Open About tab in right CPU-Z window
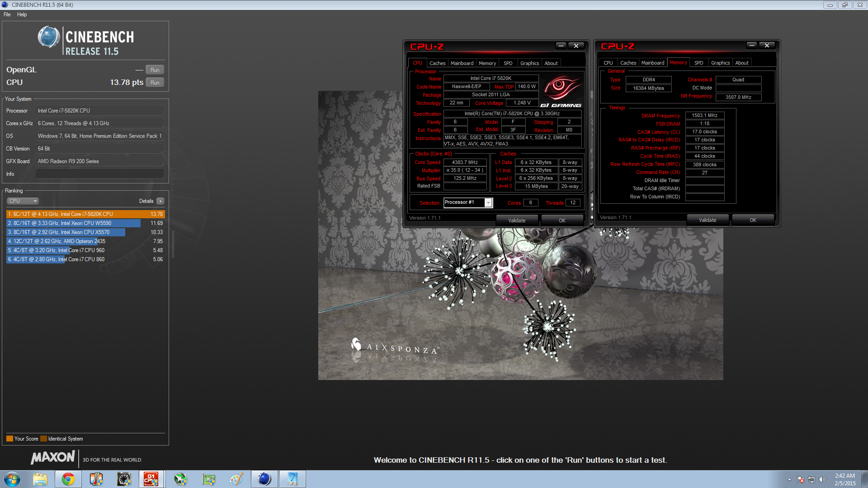The width and height of the screenshot is (868, 488). click(742, 63)
